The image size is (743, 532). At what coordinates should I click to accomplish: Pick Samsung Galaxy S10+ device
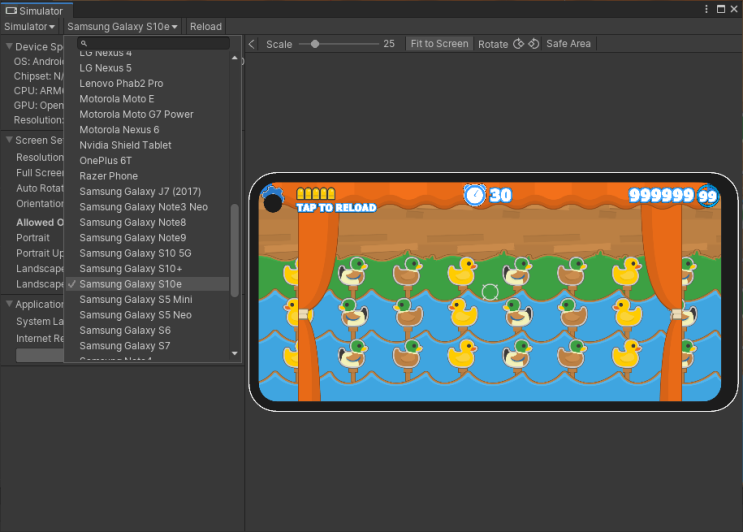click(x=147, y=269)
